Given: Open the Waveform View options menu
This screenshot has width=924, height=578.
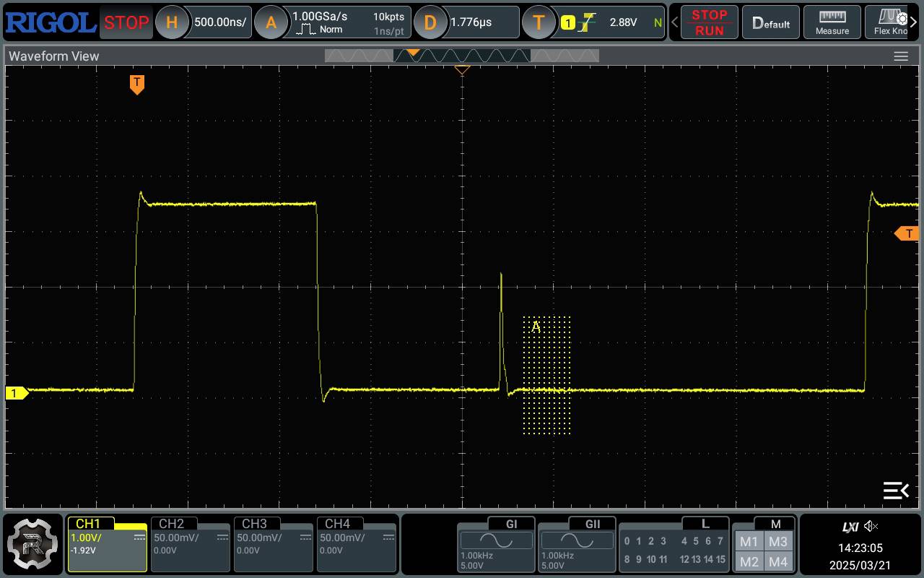Looking at the screenshot, I should coord(901,56).
